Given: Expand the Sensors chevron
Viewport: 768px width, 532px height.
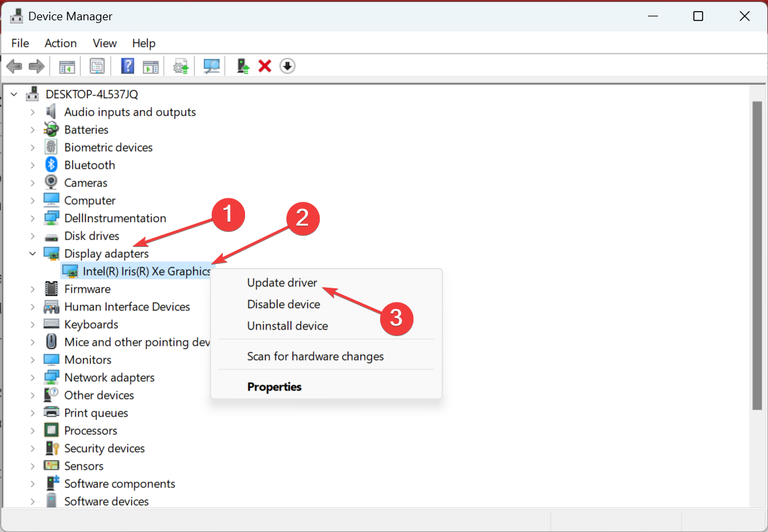Looking at the screenshot, I should tap(32, 466).
